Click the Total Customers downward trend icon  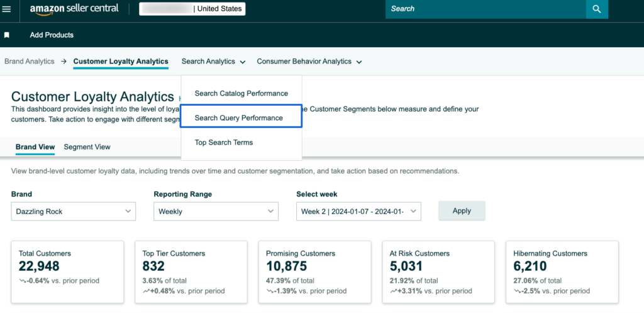point(22,282)
